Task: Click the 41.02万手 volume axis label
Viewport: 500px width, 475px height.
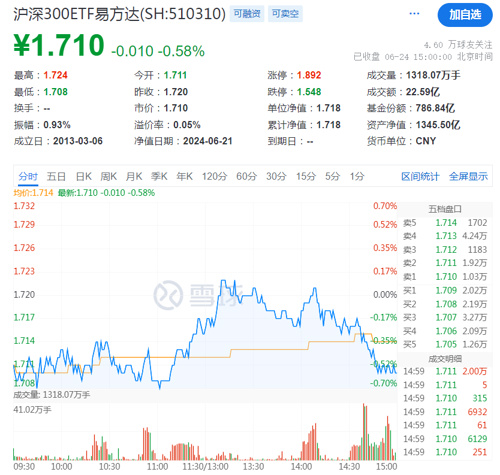Action: coord(32,410)
